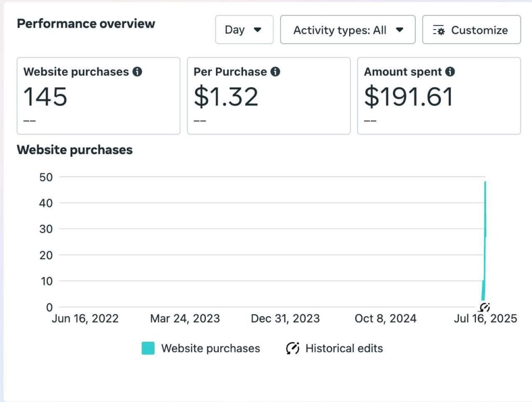The width and height of the screenshot is (532, 402).
Task: Open the Day time breakdown dropdown
Action: (244, 30)
